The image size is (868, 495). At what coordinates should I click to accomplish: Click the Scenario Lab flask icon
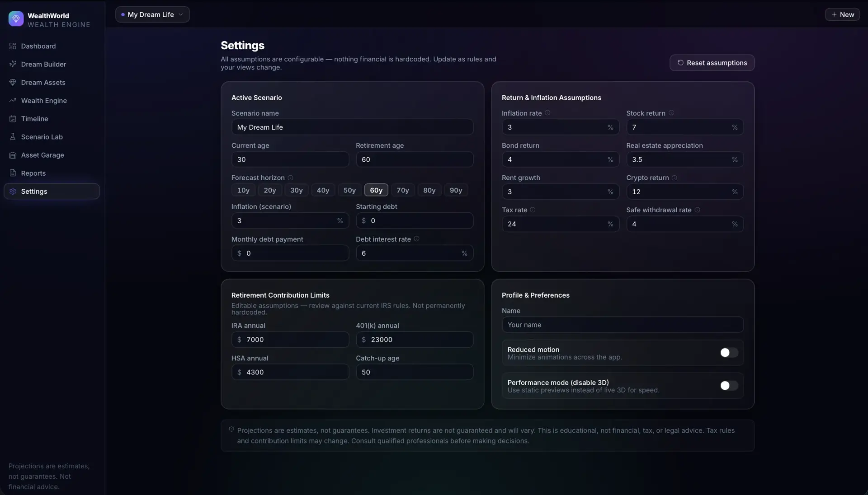point(13,137)
